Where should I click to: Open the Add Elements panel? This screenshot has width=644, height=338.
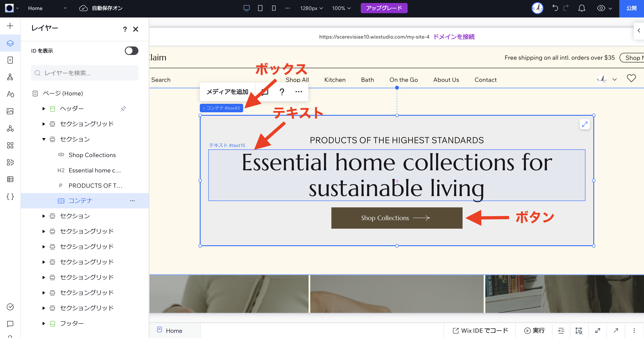click(10, 26)
